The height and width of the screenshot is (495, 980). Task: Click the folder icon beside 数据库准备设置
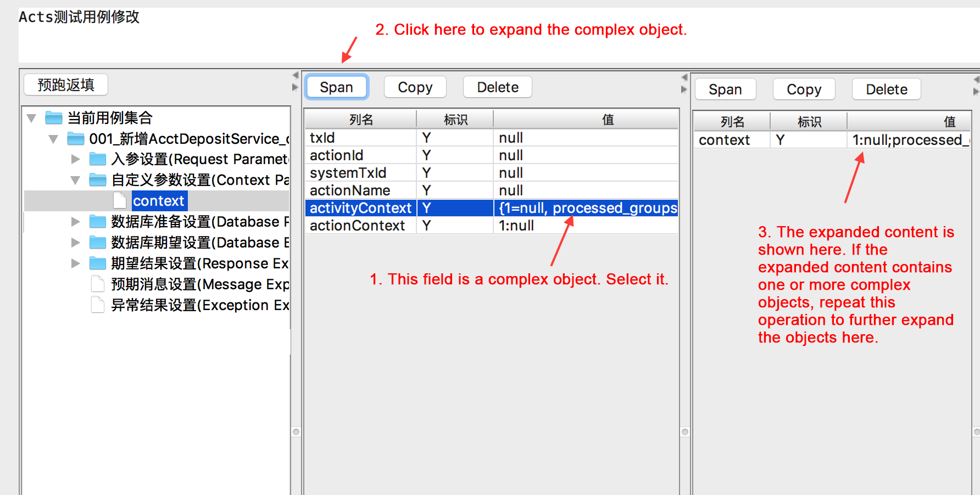click(x=97, y=221)
